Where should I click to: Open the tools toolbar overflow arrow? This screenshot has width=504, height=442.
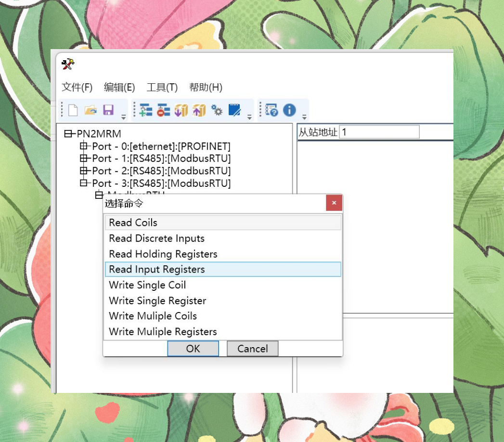click(249, 117)
